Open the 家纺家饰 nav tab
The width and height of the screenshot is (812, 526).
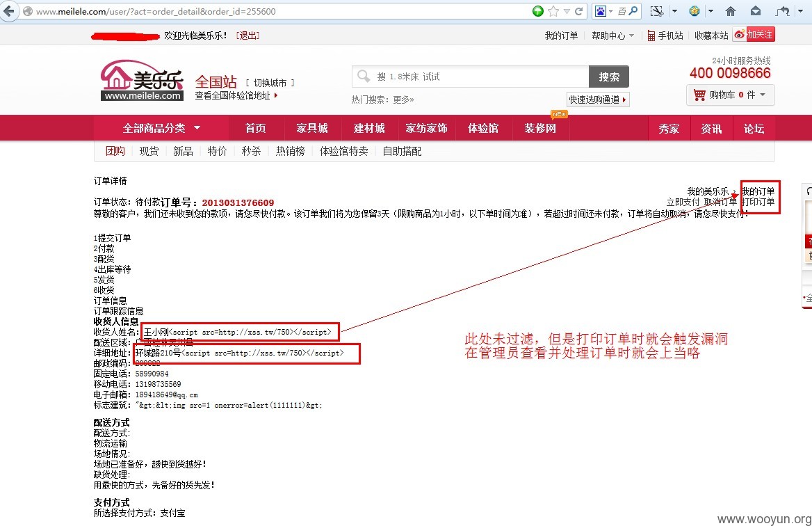[426, 128]
